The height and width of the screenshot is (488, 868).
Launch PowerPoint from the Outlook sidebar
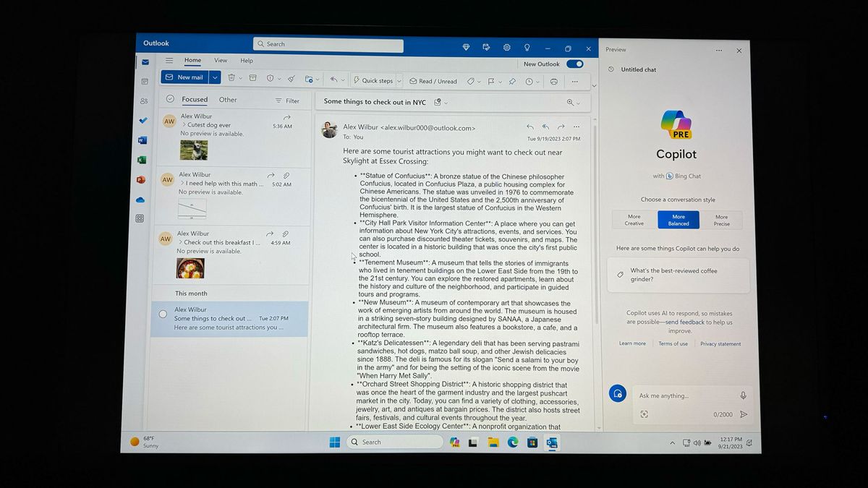[141, 179]
